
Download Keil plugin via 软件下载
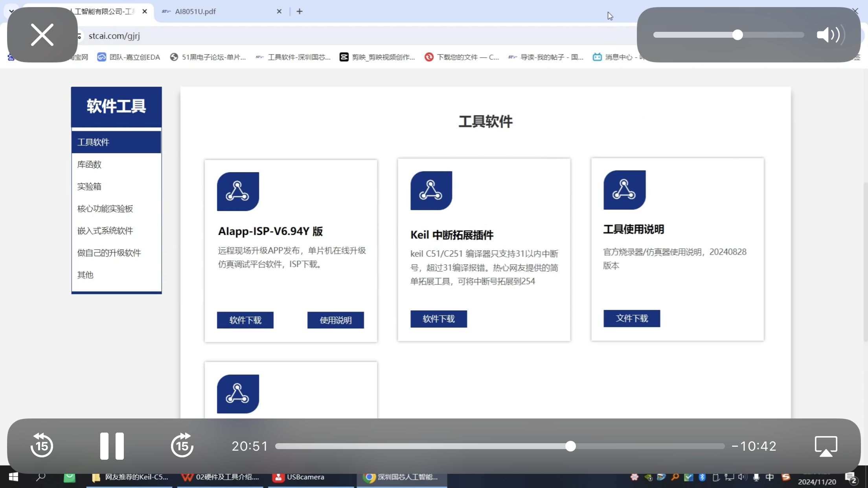(439, 319)
